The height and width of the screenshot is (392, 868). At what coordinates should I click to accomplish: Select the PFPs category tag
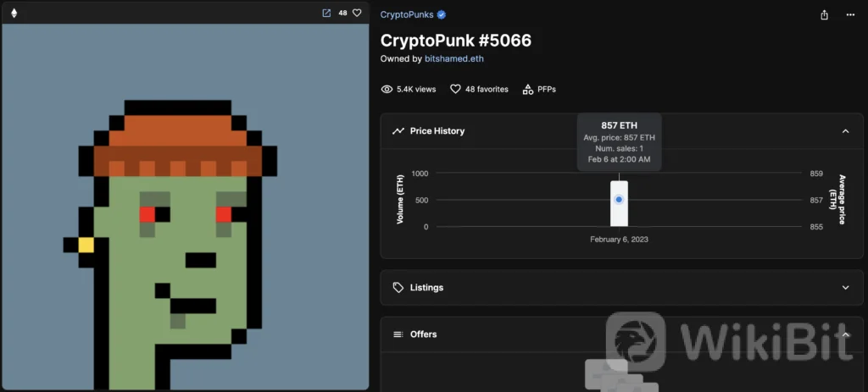tap(539, 89)
